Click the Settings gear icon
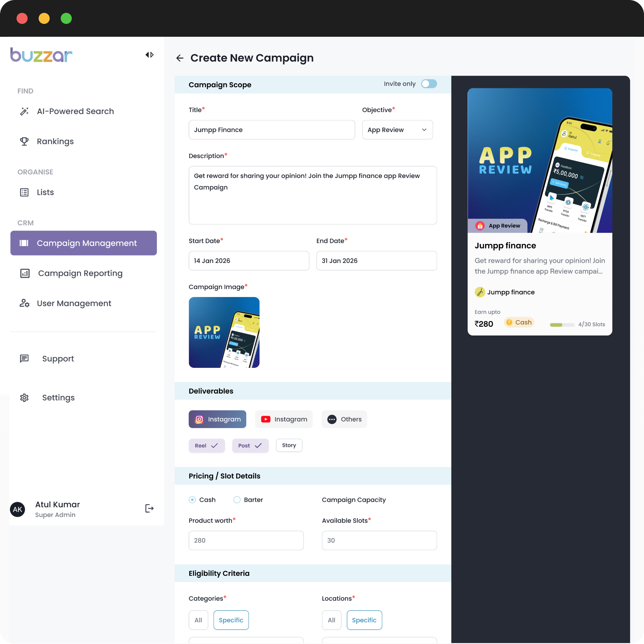Viewport: 644px width, 644px height. 24,398
